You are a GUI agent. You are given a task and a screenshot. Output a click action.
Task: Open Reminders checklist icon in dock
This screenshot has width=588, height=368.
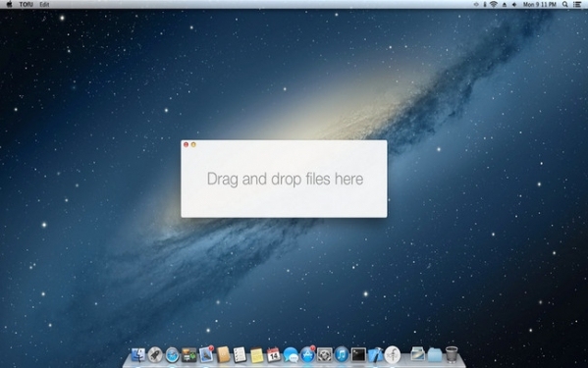click(x=240, y=355)
